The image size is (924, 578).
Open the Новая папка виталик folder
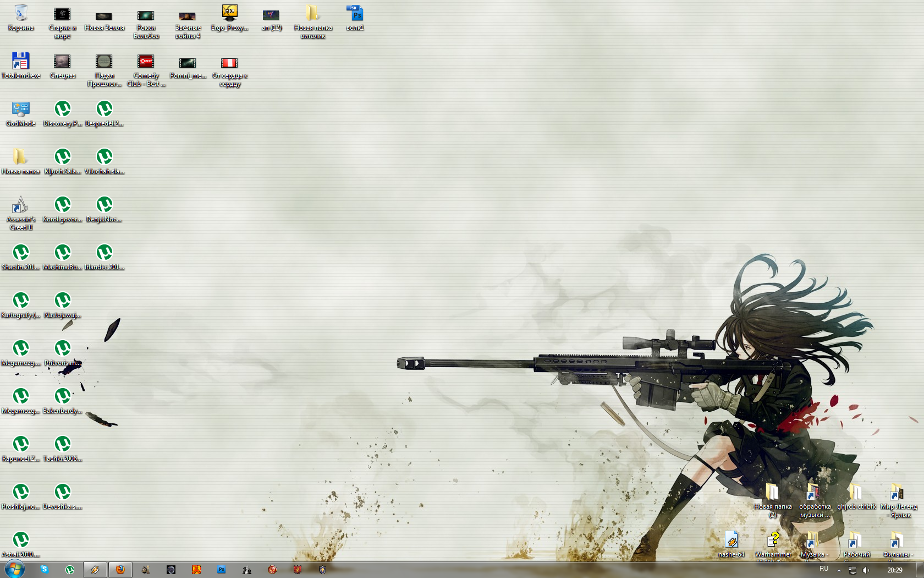tap(313, 21)
